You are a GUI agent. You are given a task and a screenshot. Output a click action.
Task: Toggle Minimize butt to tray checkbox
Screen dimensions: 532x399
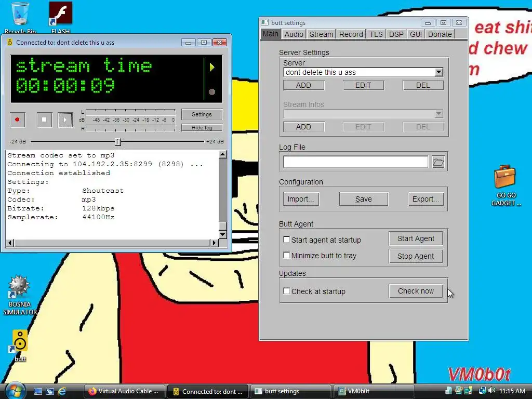287,255
